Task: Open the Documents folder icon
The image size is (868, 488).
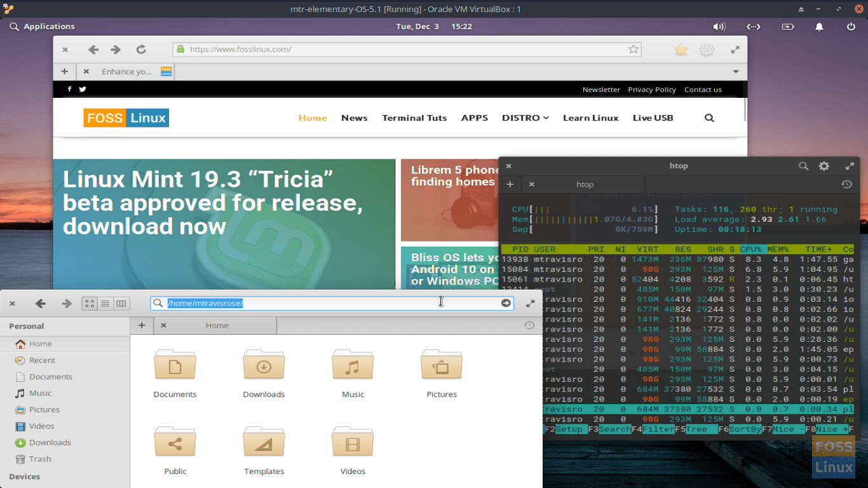Action: (175, 365)
